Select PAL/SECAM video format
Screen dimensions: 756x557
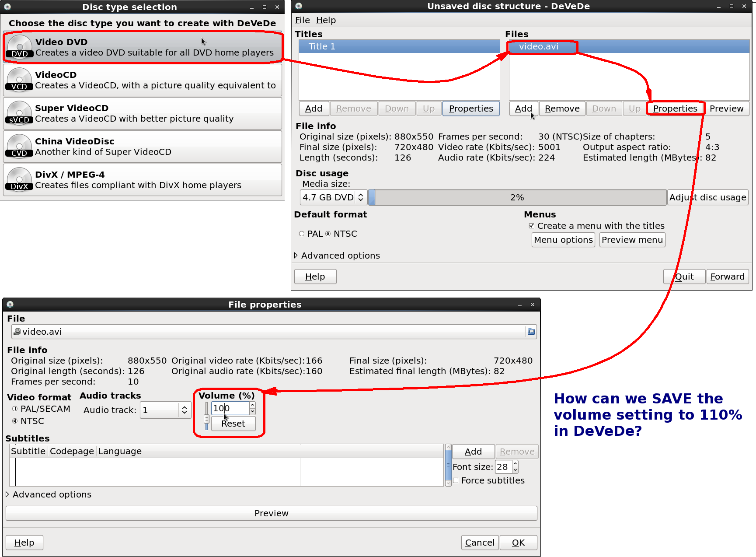tap(15, 409)
